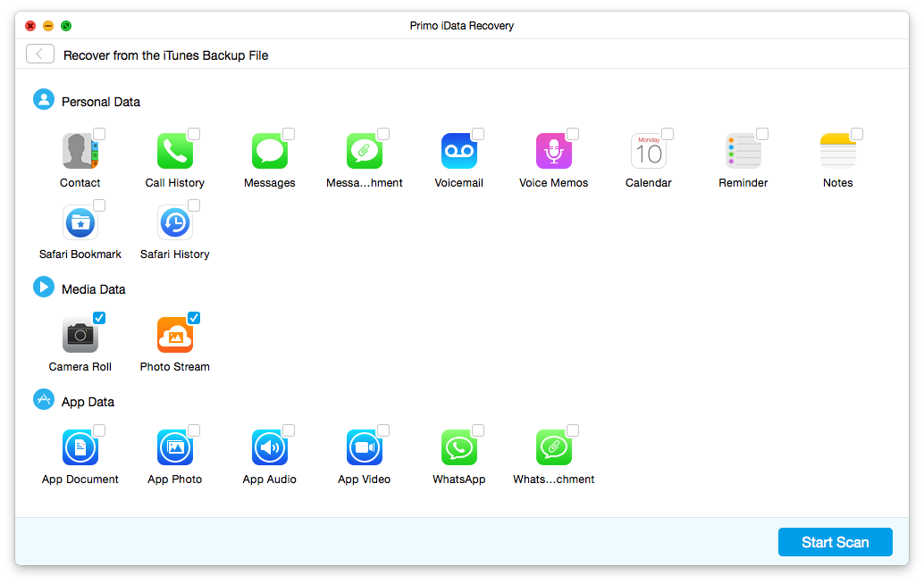Select the Safari Bookmark icon
The image size is (924, 584).
pos(80,222)
